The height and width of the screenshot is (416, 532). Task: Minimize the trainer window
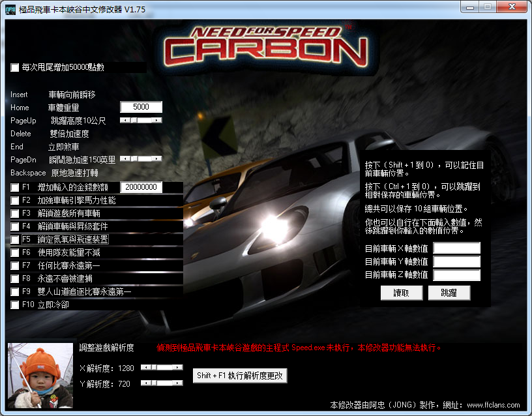point(470,7)
